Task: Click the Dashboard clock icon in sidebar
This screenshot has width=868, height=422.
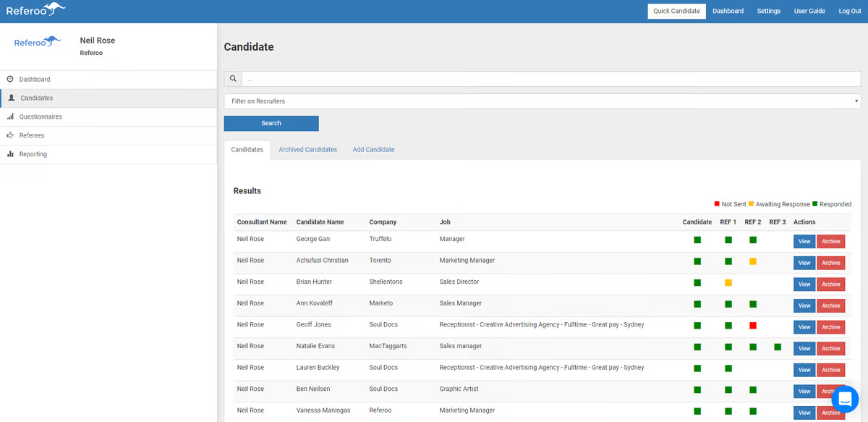Action: 10,79
